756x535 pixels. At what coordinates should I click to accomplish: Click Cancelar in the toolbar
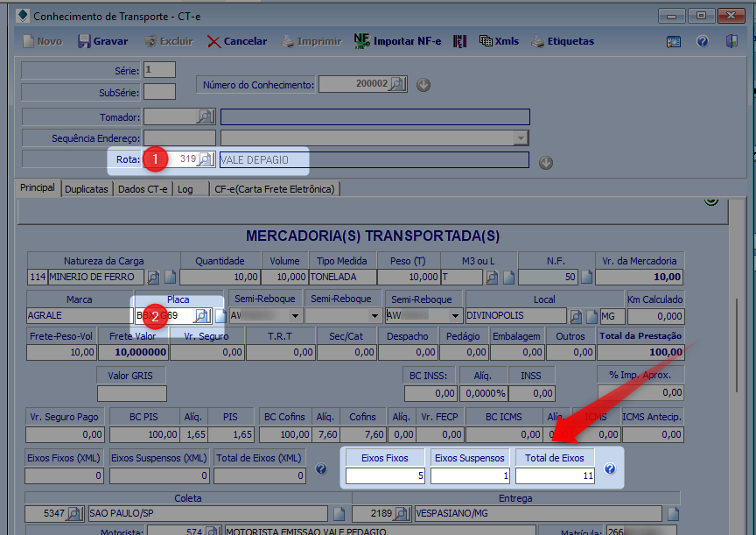236,41
